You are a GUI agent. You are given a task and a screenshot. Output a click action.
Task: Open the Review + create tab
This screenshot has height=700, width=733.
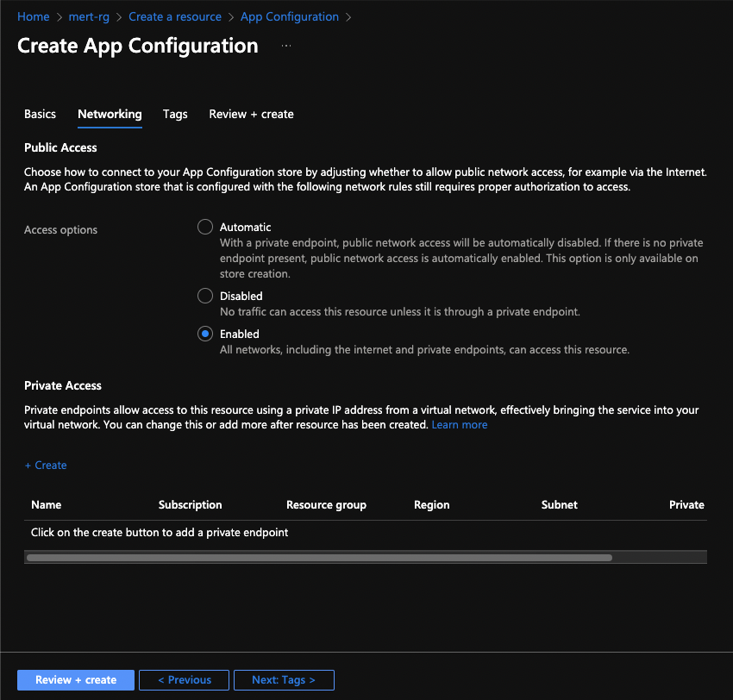pos(251,114)
